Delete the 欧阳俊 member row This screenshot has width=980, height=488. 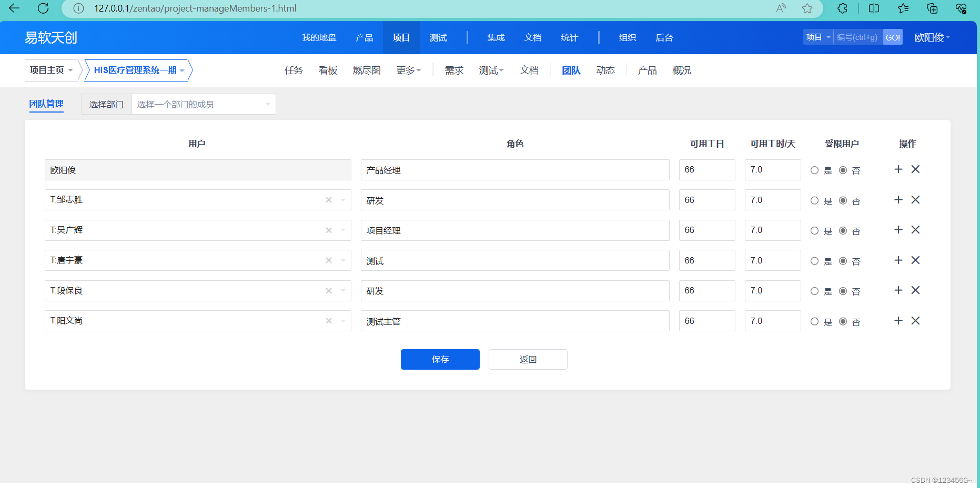915,169
